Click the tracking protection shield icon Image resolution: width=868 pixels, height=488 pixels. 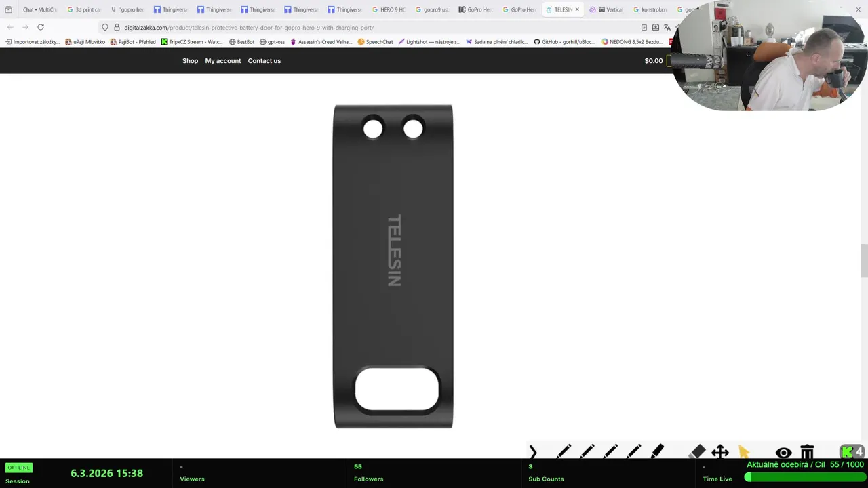[x=105, y=28]
